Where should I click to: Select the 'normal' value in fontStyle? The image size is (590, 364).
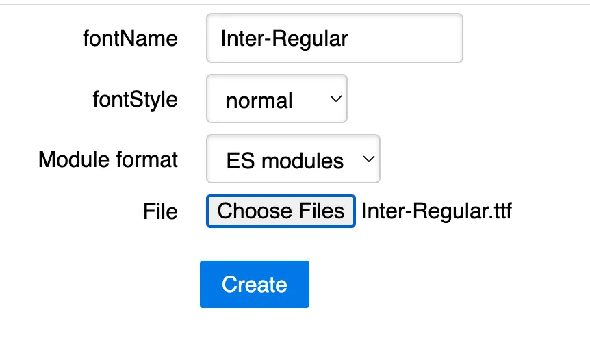click(x=259, y=101)
